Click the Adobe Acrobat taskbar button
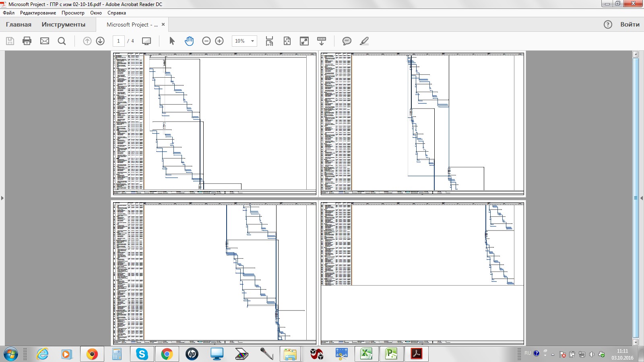Viewport: 644px width, 362px height. 416,354
